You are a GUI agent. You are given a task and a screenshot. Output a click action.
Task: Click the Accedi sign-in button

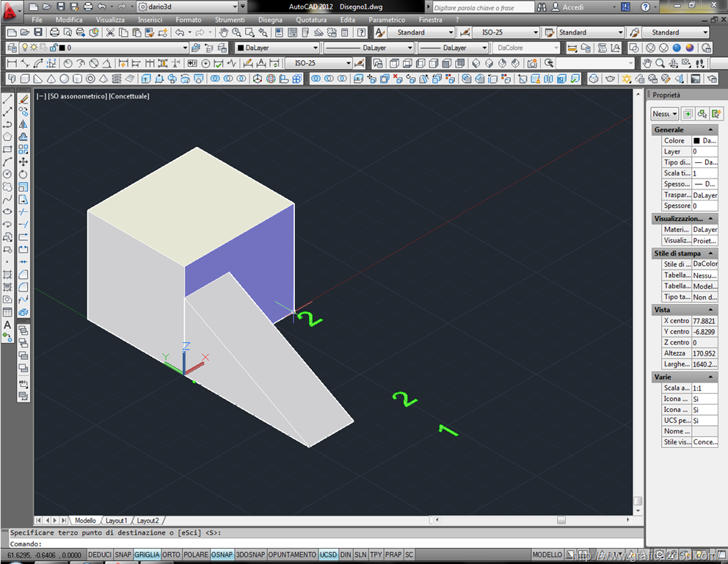[x=572, y=7]
